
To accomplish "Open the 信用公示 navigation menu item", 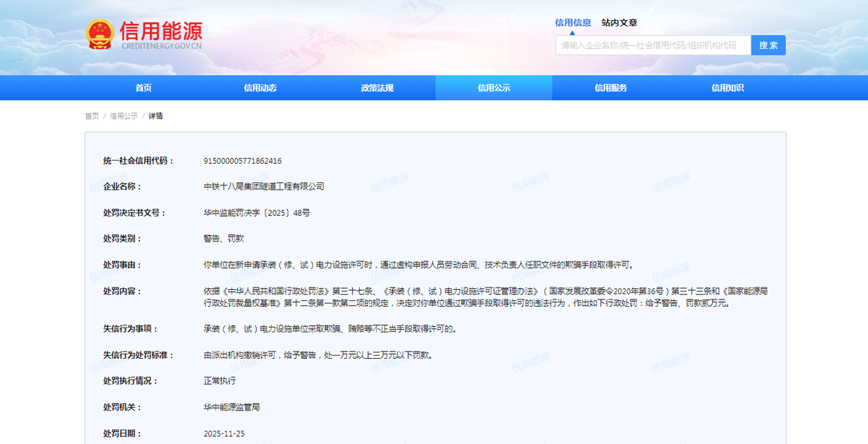I will [493, 88].
